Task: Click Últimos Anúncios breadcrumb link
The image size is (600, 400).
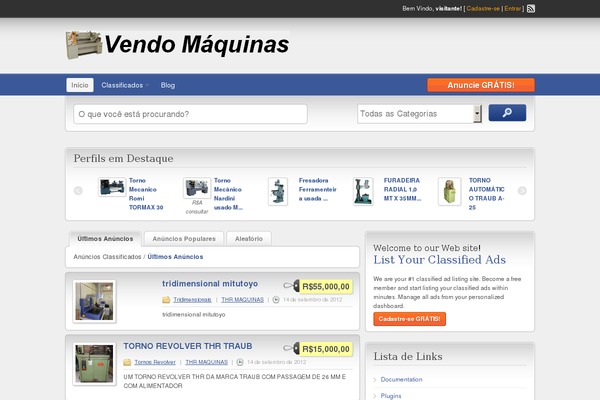Action: pyautogui.click(x=175, y=257)
